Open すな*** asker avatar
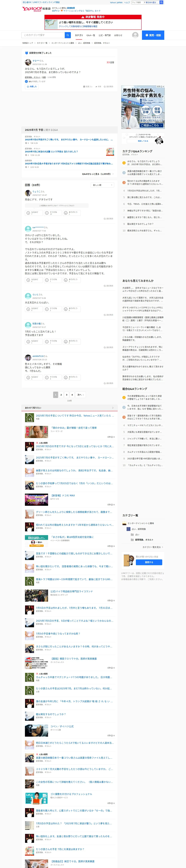The image size is (186, 868). click(x=28, y=62)
